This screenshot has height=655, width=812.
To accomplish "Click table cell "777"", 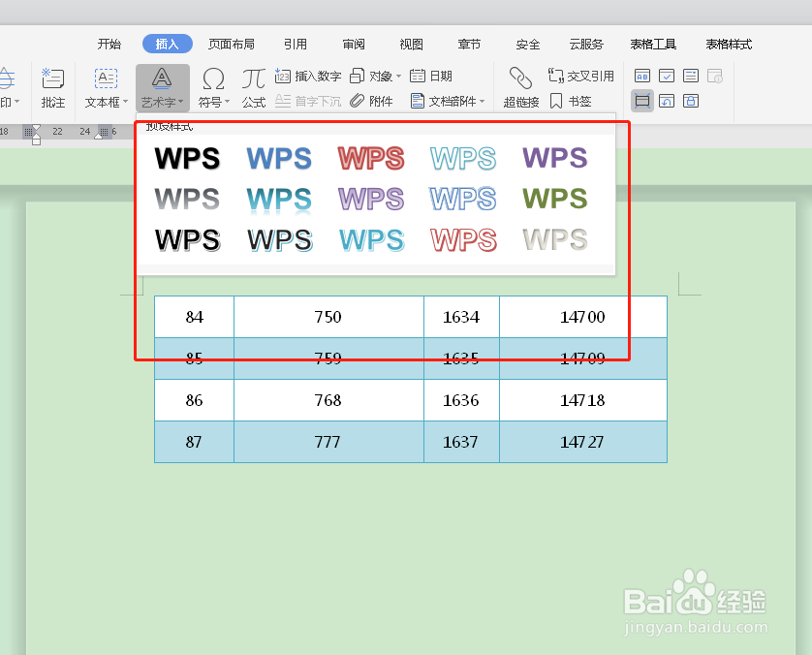I will [328, 442].
